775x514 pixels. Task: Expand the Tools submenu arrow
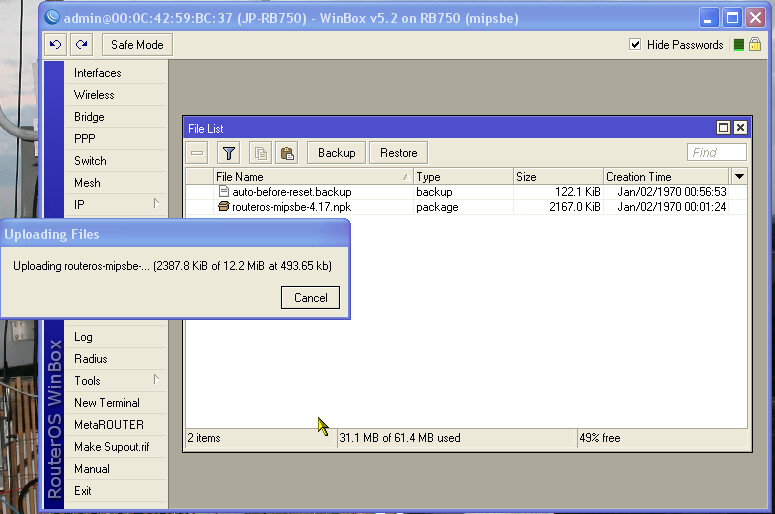pyautogui.click(x=156, y=380)
